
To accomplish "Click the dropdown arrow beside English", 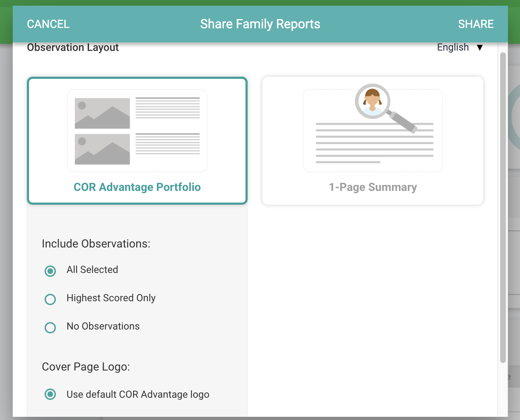I will tap(480, 48).
